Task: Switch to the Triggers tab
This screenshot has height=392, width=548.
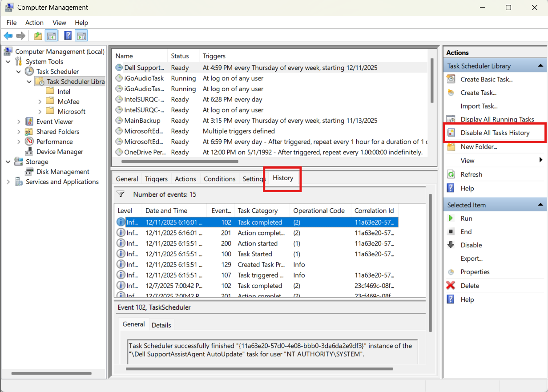Action: [x=156, y=179]
